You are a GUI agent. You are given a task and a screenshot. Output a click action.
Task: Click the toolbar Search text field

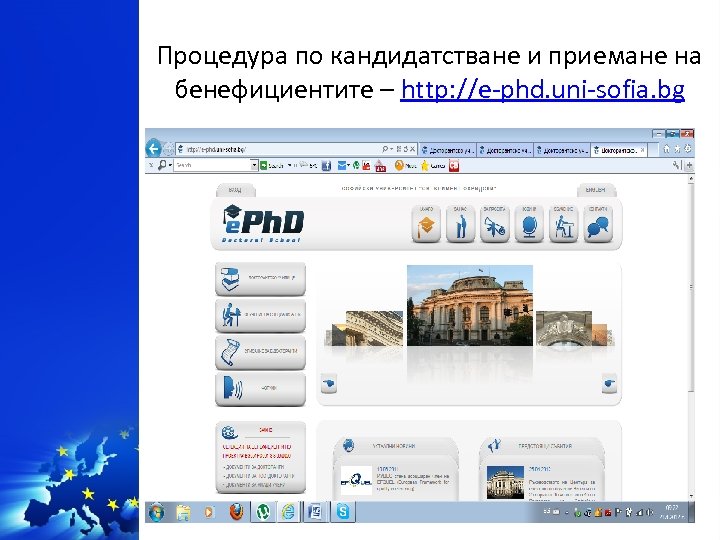[x=212, y=165]
